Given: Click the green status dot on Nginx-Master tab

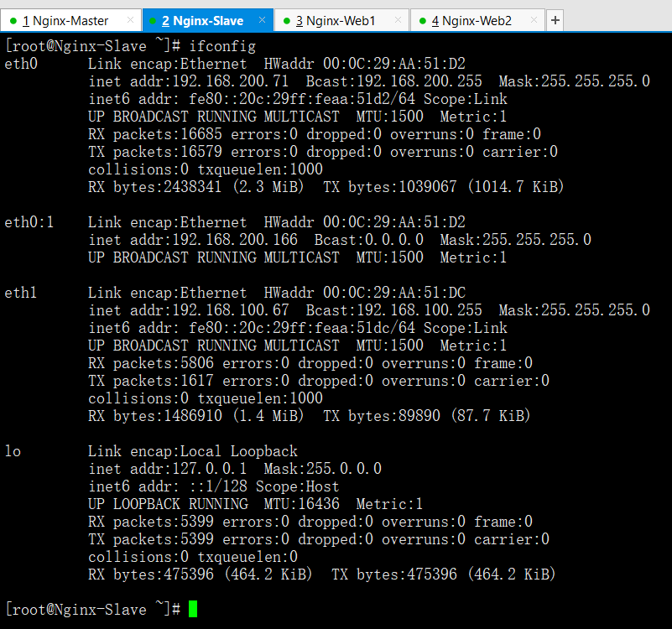Looking at the screenshot, I should [13, 21].
